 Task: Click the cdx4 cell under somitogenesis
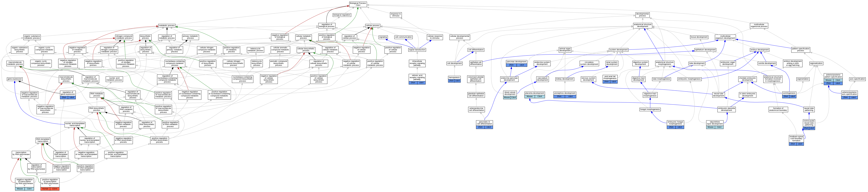pos(793,96)
